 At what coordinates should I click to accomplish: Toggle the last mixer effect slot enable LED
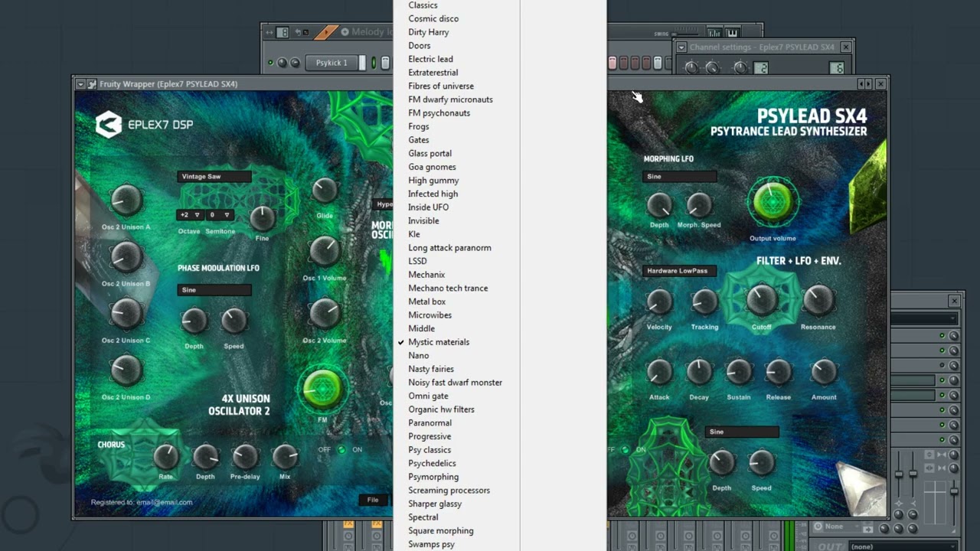(x=942, y=439)
